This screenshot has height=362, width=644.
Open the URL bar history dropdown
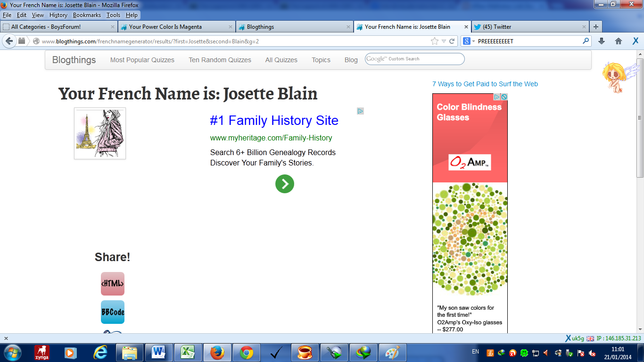(x=444, y=41)
